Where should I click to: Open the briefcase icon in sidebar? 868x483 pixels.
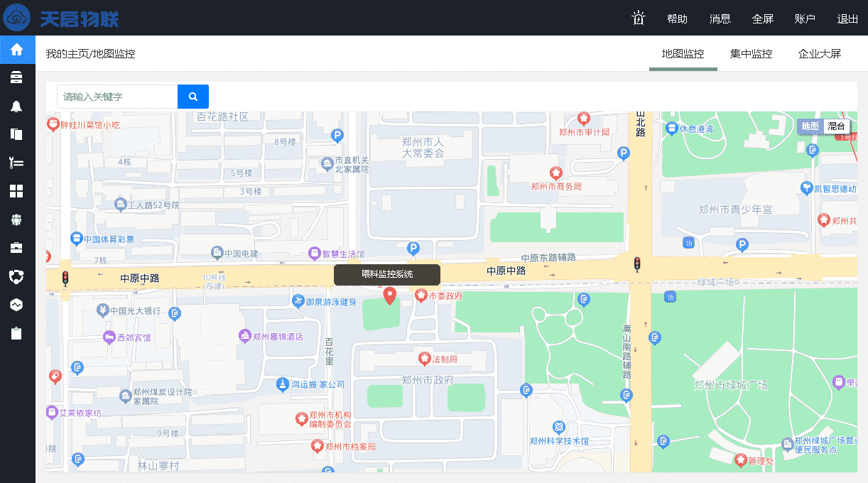tap(17, 248)
